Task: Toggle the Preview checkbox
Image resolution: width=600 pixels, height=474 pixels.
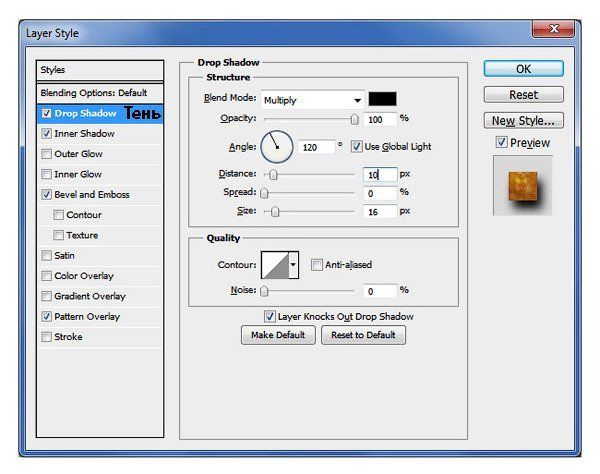Action: pos(501,142)
